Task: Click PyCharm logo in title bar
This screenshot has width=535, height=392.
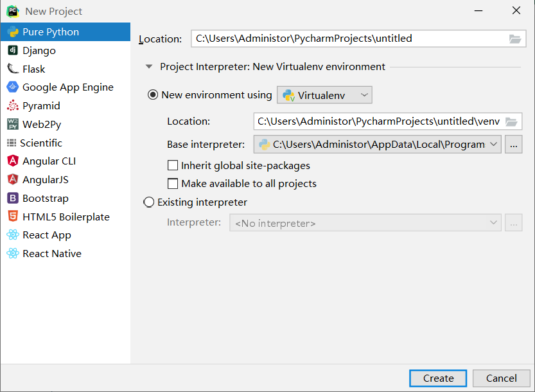Action: (13, 12)
